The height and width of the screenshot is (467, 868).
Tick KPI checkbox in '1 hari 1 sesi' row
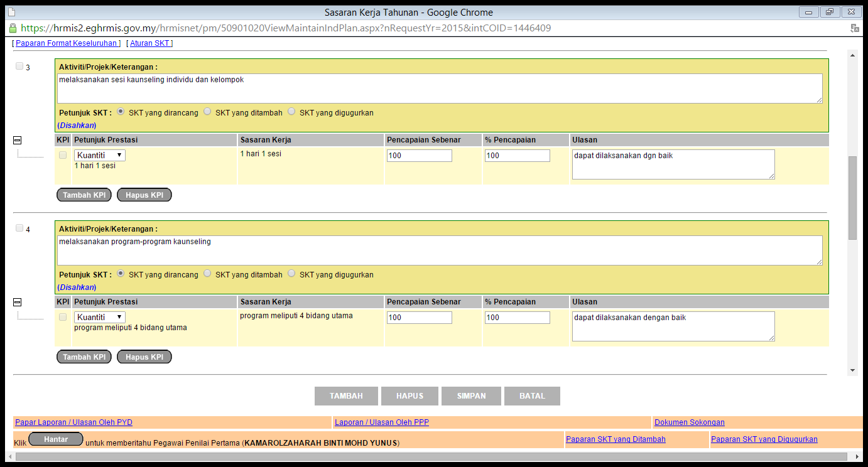pos(63,155)
